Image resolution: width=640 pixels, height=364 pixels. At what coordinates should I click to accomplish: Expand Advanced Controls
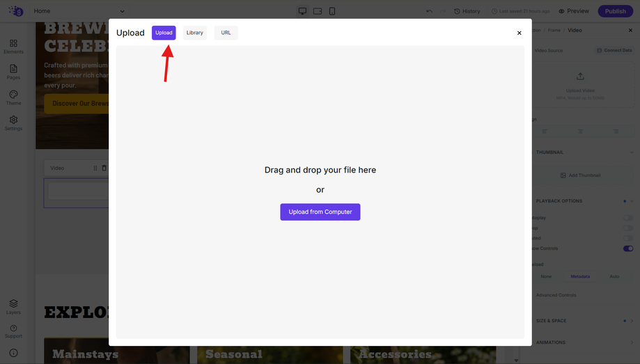556,295
